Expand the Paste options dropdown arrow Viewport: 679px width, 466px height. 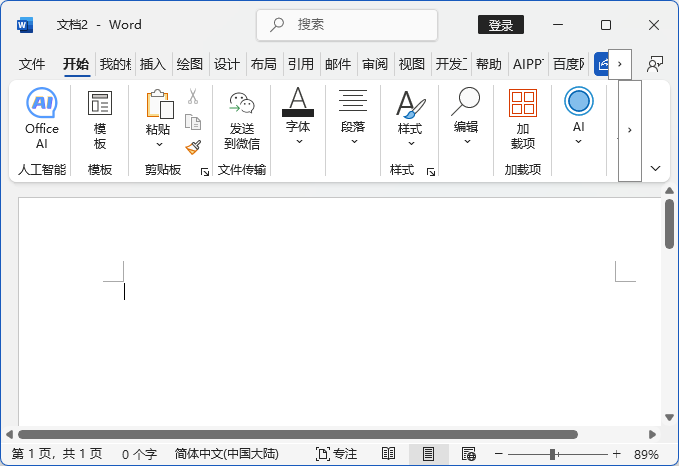(x=159, y=144)
